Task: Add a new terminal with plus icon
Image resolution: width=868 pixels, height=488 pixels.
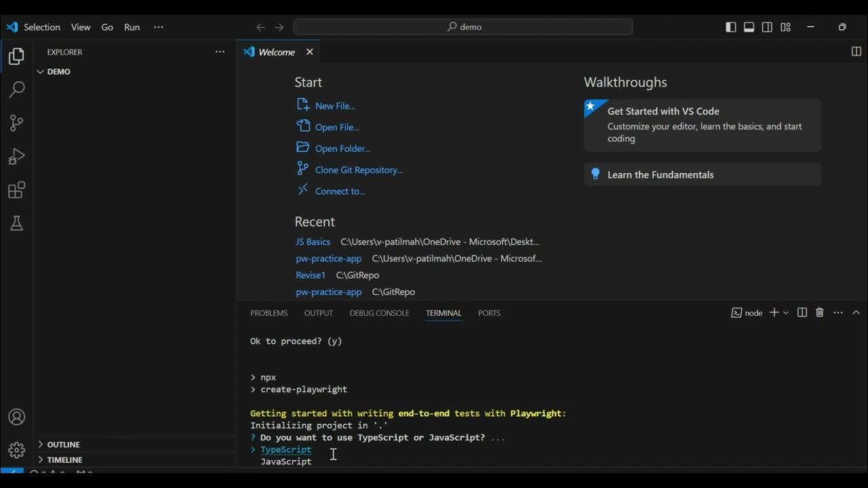Action: [x=774, y=312]
